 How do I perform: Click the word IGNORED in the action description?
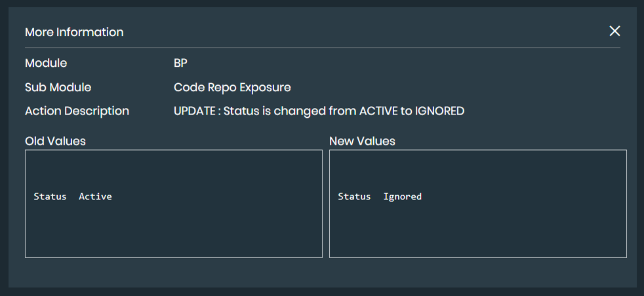(x=439, y=111)
